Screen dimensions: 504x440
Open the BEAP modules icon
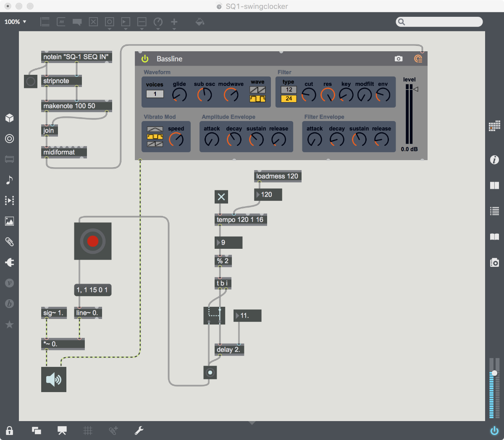pyautogui.click(x=9, y=303)
